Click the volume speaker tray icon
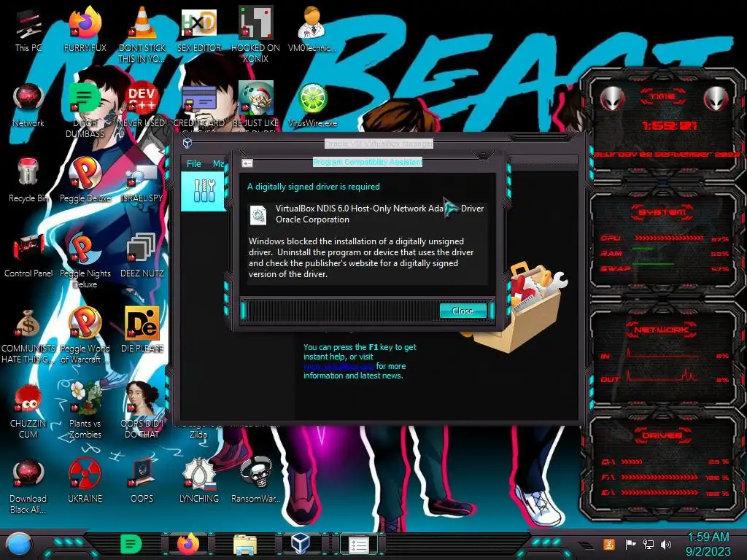The height and width of the screenshot is (560, 747). click(x=666, y=544)
